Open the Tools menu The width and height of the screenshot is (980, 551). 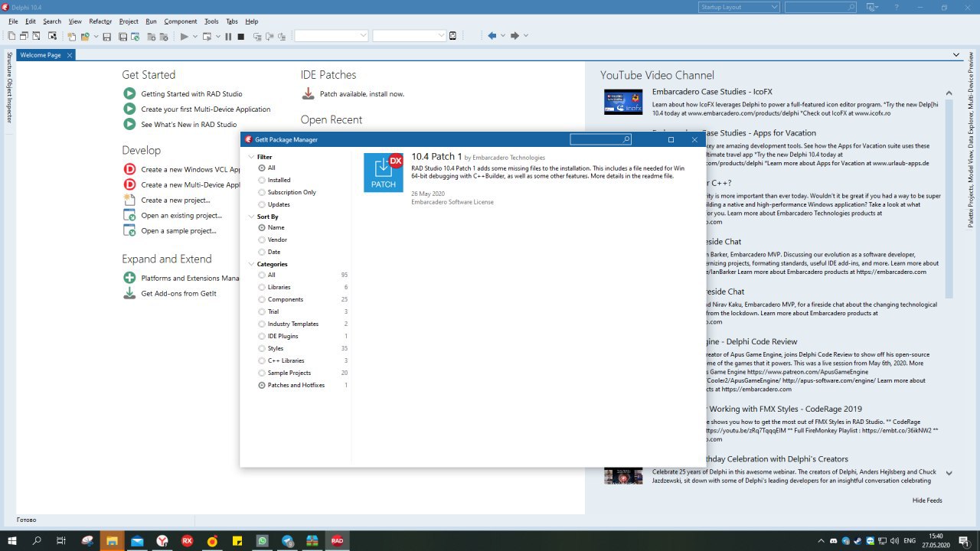click(x=211, y=21)
